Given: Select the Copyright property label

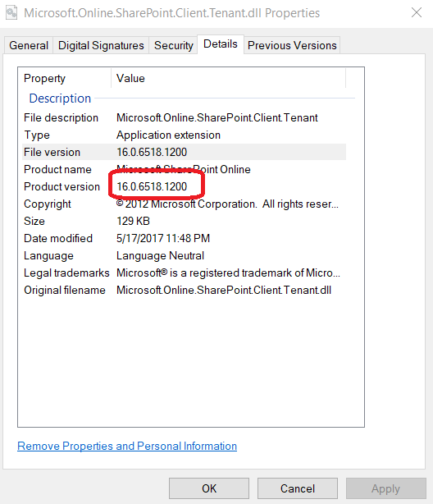Looking at the screenshot, I should 48,204.
